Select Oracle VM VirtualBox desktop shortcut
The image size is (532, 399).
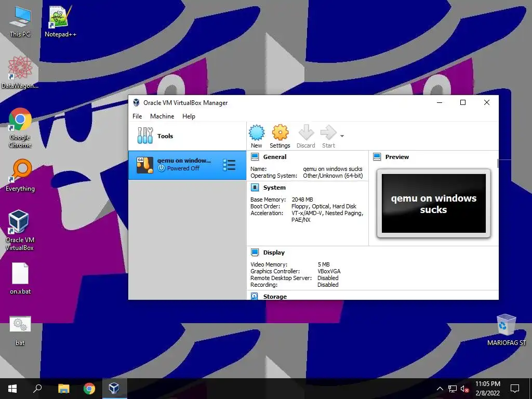click(20, 230)
